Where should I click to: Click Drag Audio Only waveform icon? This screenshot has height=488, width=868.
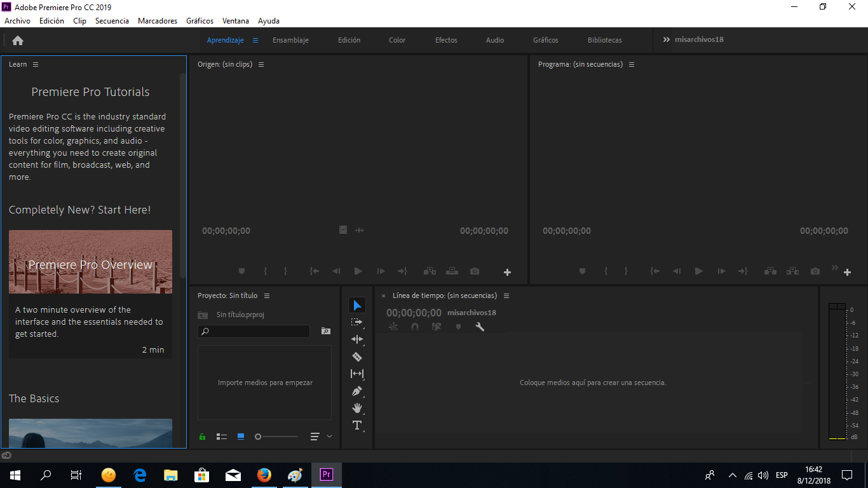click(x=360, y=230)
